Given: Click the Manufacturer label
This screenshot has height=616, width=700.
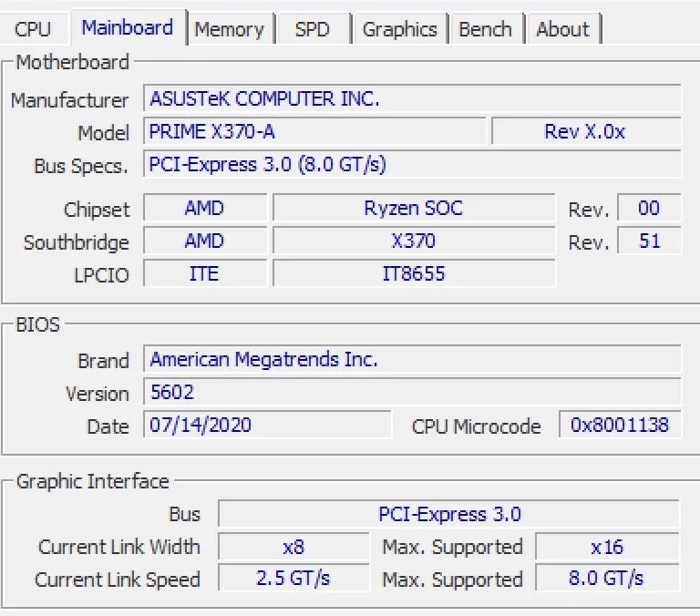Looking at the screenshot, I should pos(69,100).
